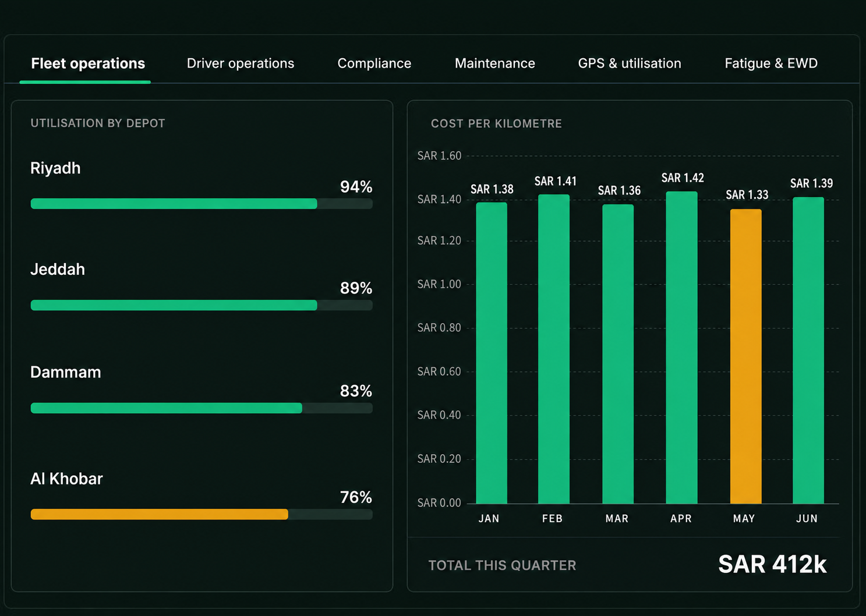Open the GPS & utilisation tab

pos(630,63)
